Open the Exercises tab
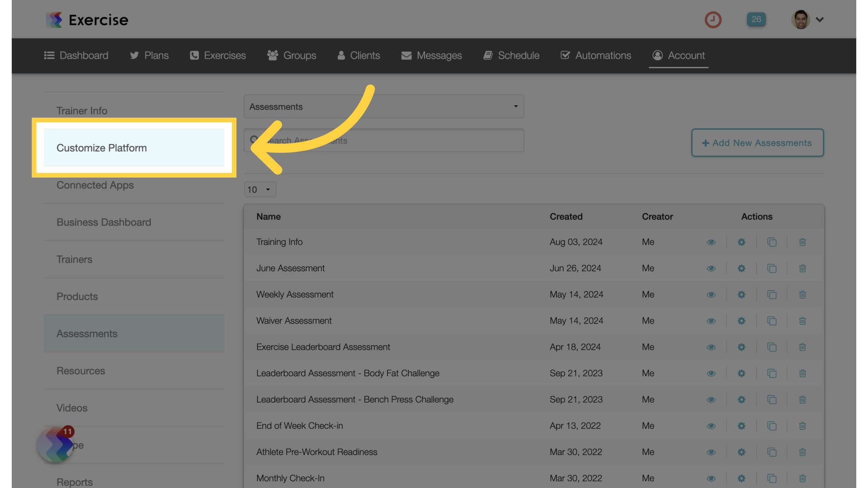The width and height of the screenshot is (868, 488). (x=218, y=56)
